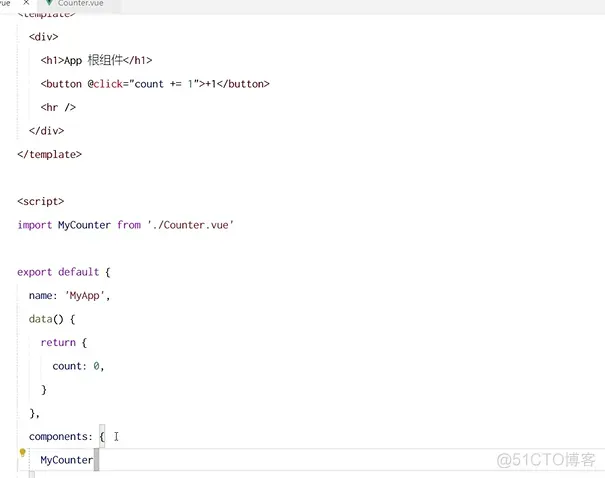Click the 'components:' property line
605x478 pixels.
(67, 437)
